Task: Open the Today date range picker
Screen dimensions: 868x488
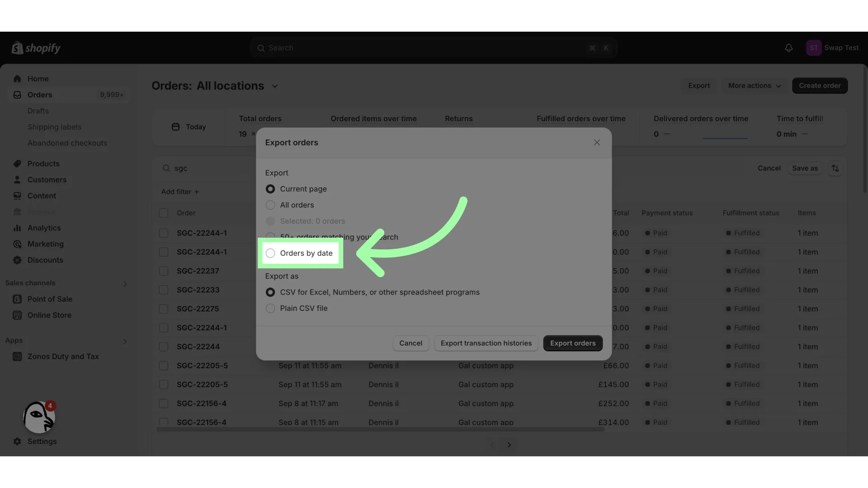Action: [x=189, y=127]
